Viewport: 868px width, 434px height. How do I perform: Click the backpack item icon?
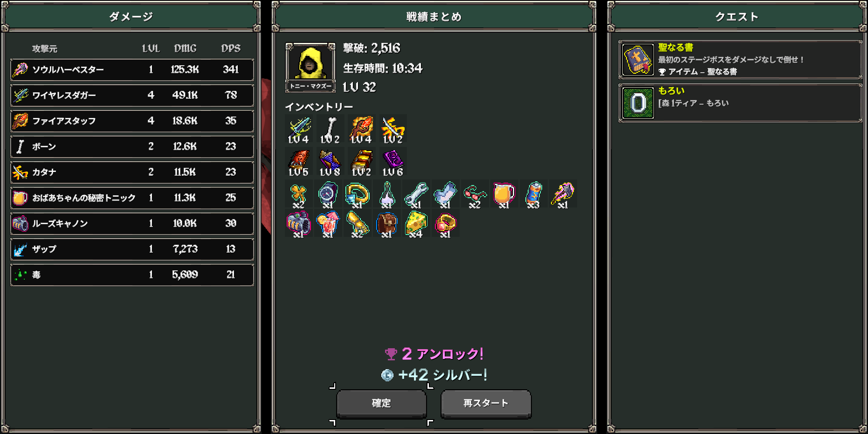pyautogui.click(x=386, y=224)
